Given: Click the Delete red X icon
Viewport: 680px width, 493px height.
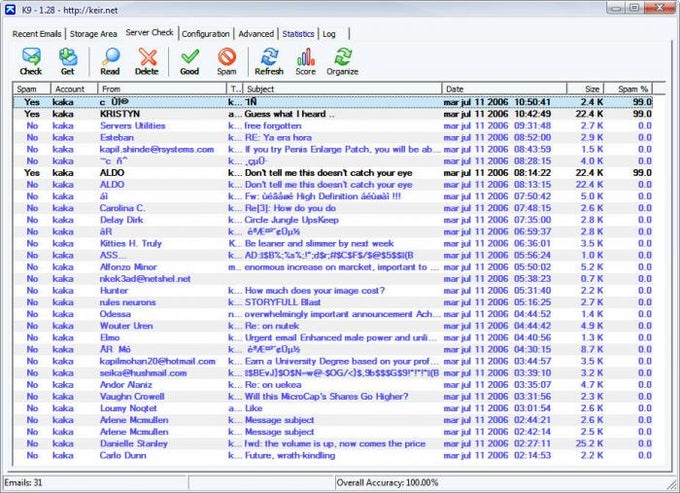Looking at the screenshot, I should coord(147,61).
